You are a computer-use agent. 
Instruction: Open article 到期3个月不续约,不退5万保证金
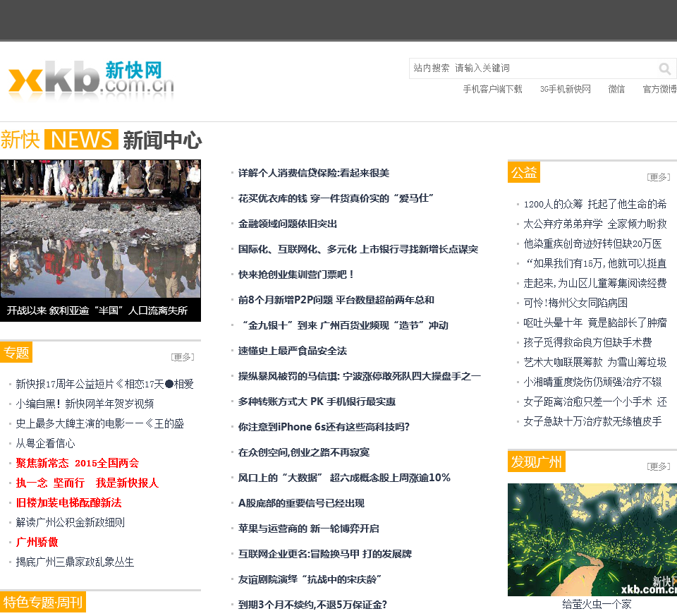[312, 605]
